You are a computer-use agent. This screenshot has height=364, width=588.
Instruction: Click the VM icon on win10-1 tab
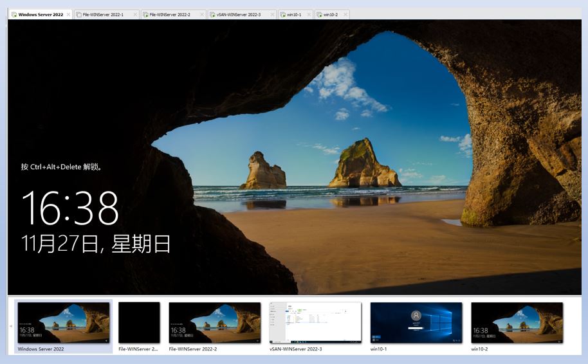click(x=283, y=15)
